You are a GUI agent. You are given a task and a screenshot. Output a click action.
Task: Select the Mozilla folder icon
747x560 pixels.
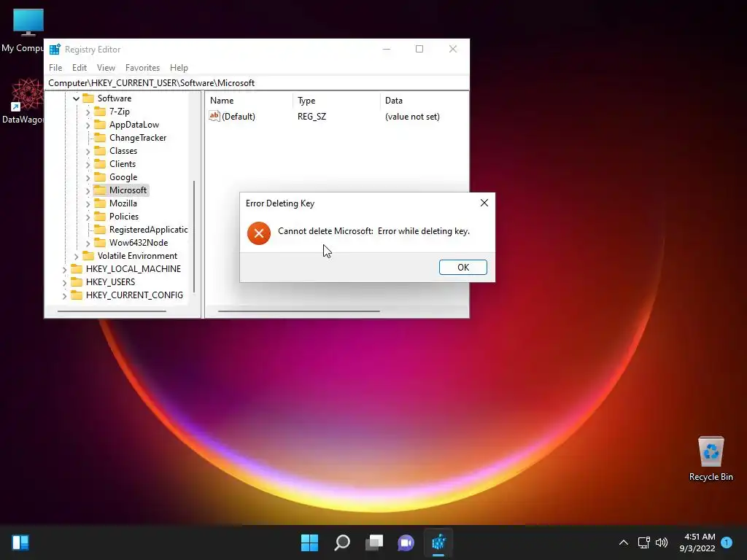pyautogui.click(x=100, y=203)
